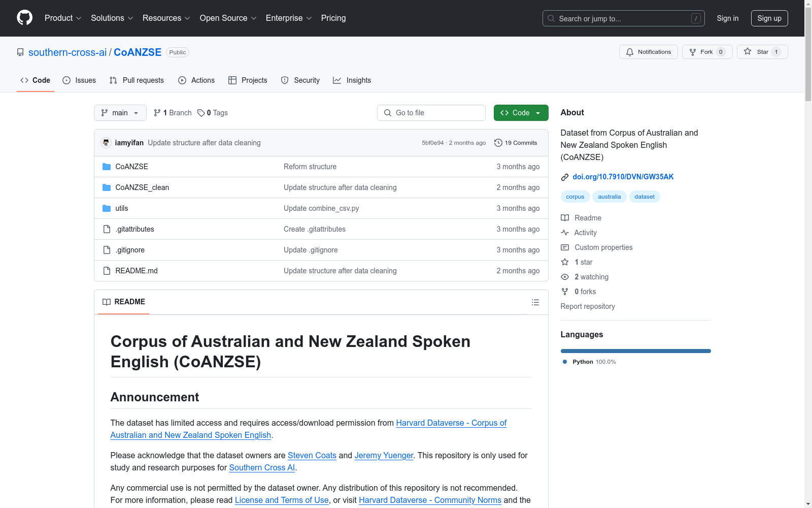Open the CoANZSE_clean folder
Image resolution: width=812 pixels, height=508 pixels.
coord(142,187)
